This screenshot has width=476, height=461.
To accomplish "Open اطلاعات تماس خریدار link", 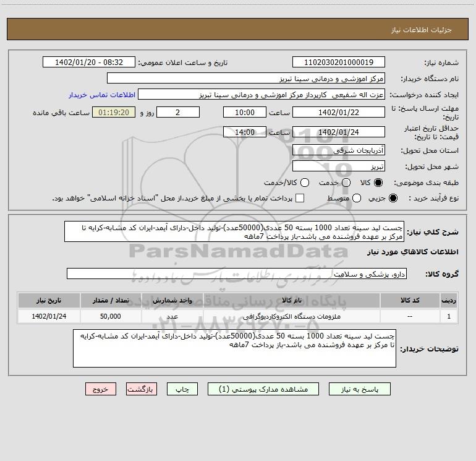I will (x=102, y=95).
